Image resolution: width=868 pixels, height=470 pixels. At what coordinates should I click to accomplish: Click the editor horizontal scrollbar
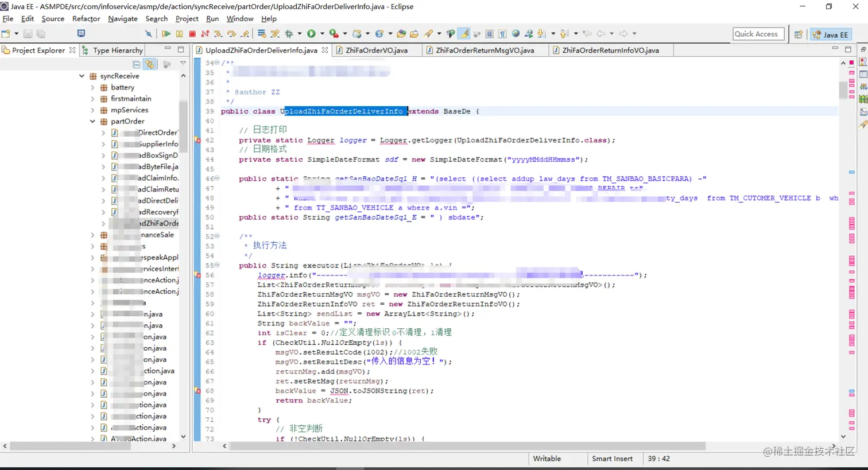467,446
